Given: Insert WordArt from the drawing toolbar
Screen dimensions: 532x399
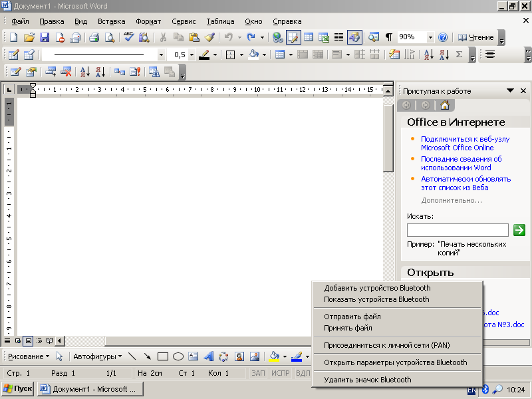Looking at the screenshot, I should (x=209, y=356).
